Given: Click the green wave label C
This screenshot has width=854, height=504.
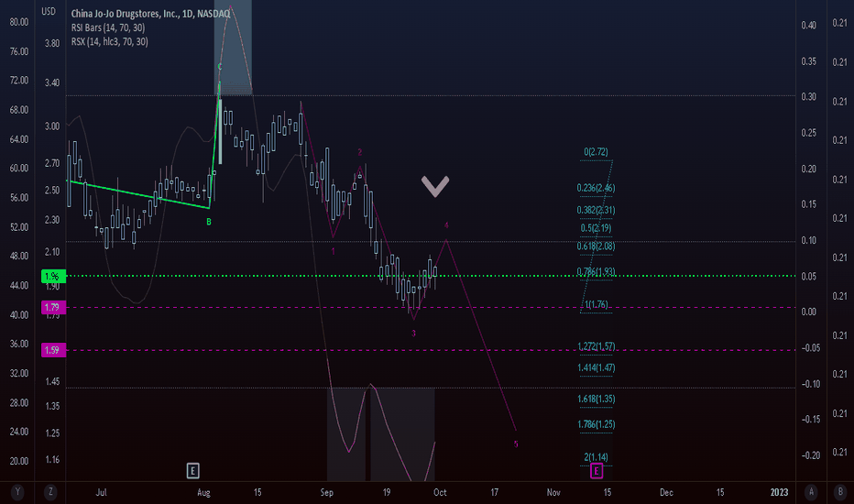Looking at the screenshot, I should tap(220, 67).
